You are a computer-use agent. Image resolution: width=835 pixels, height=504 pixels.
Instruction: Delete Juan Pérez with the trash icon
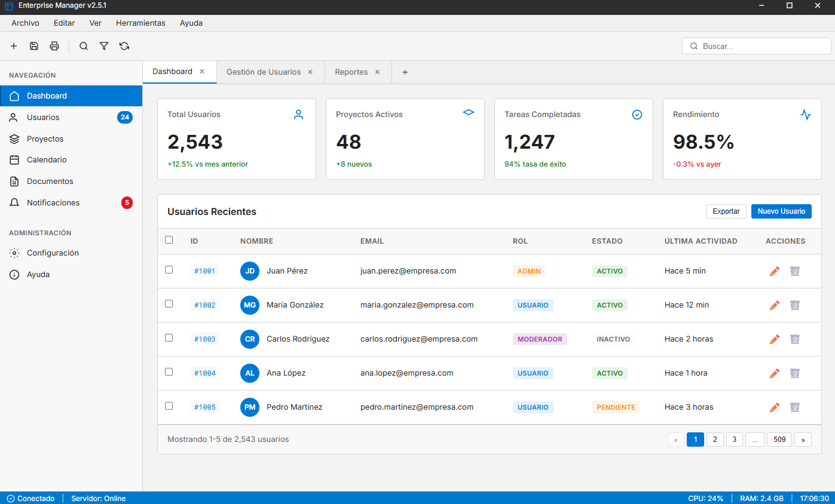click(x=795, y=271)
